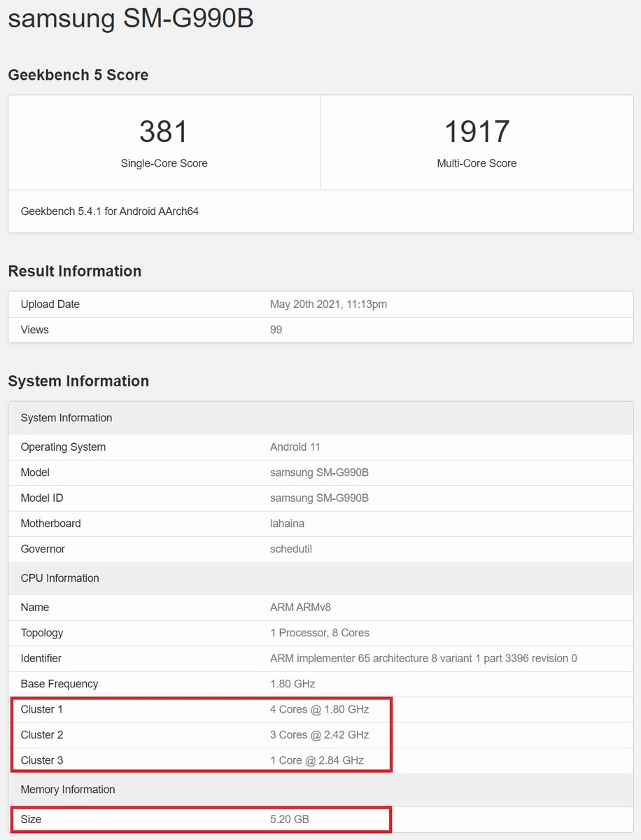Click the 'Views' row label

[x=35, y=330]
